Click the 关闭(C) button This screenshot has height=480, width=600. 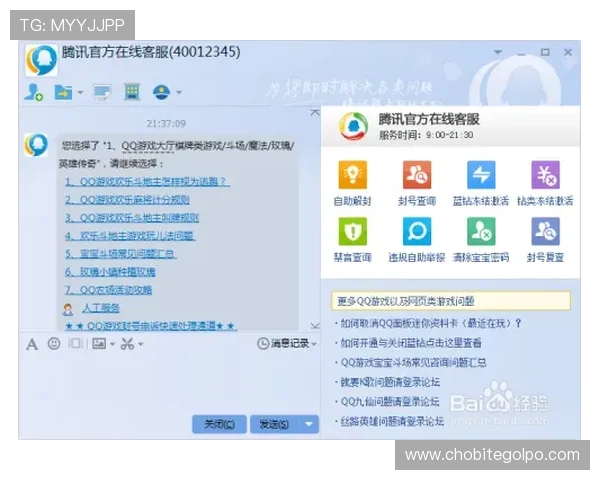click(219, 424)
